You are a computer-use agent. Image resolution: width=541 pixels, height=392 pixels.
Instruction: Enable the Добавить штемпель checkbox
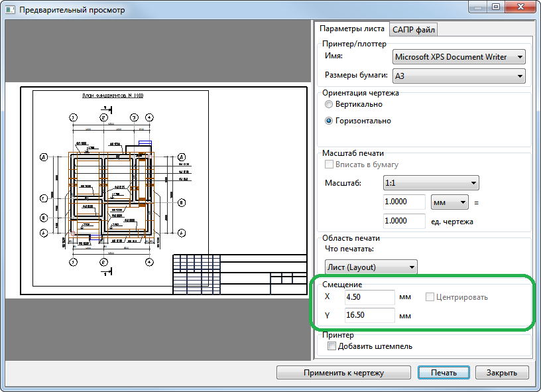332,346
